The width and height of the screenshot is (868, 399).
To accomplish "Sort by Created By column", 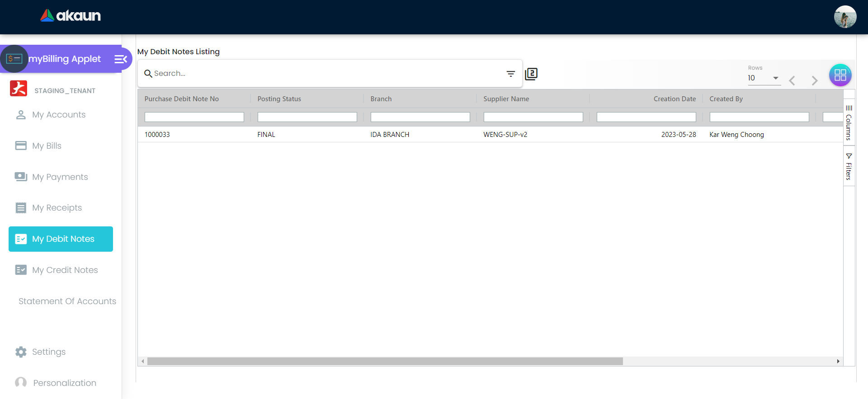I will (726, 99).
